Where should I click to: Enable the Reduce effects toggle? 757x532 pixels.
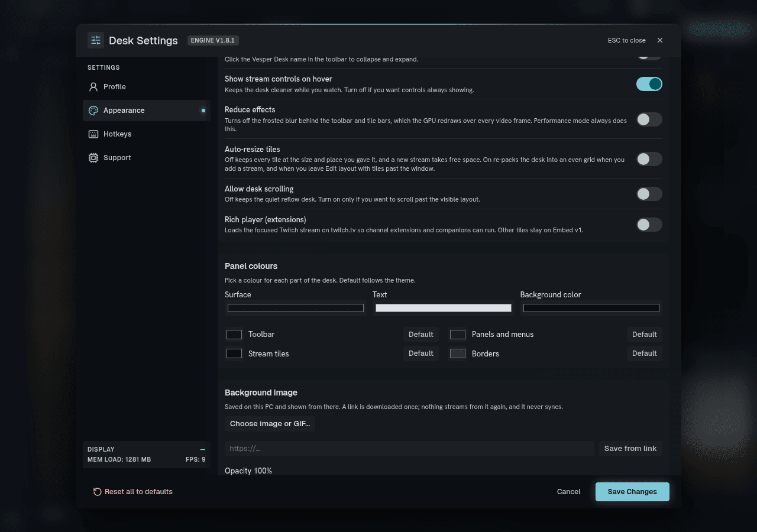click(x=649, y=119)
